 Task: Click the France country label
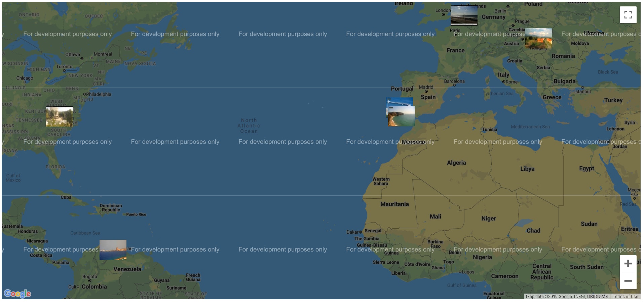pyautogui.click(x=455, y=51)
